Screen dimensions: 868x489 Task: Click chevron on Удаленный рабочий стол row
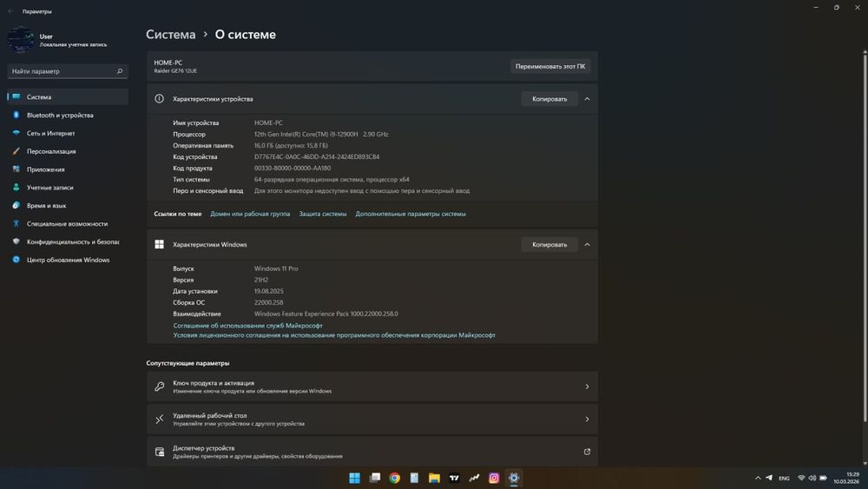point(588,420)
